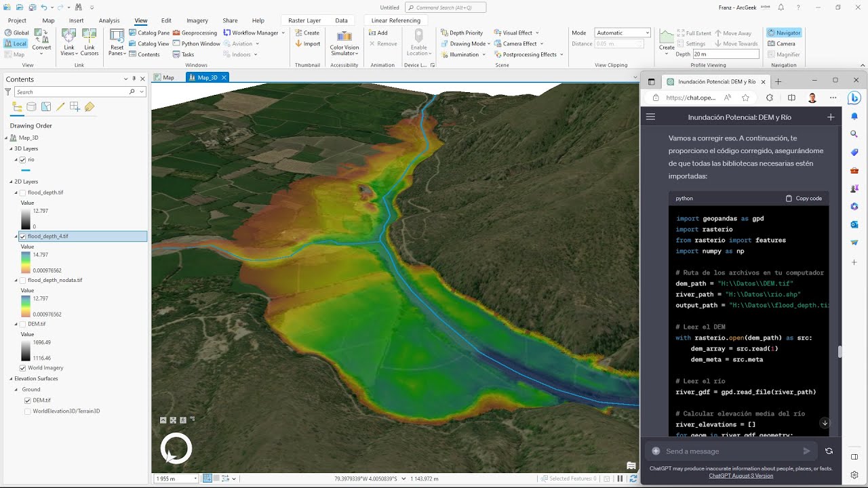Open the Mode Automatic dropdown
Image resolution: width=868 pixels, height=488 pixels.
click(623, 33)
